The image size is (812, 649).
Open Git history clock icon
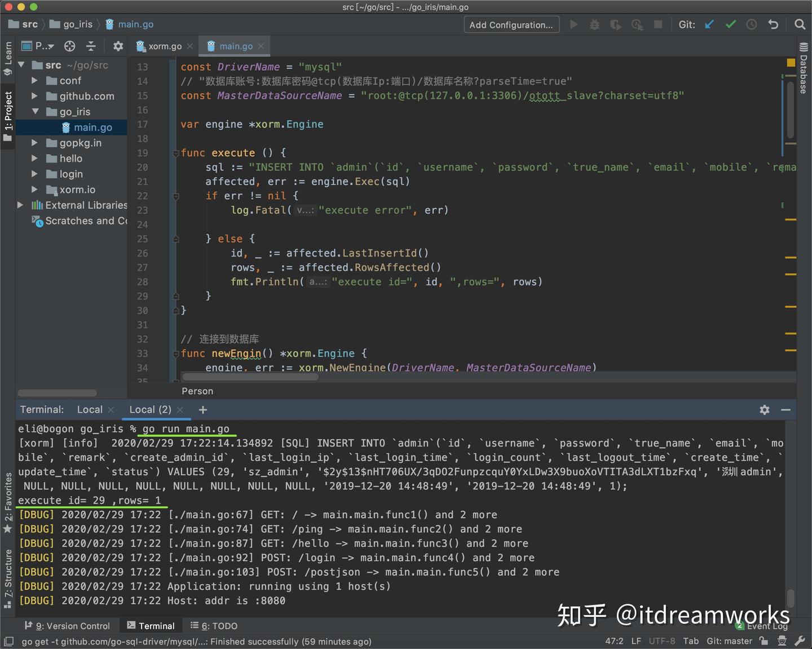point(752,24)
